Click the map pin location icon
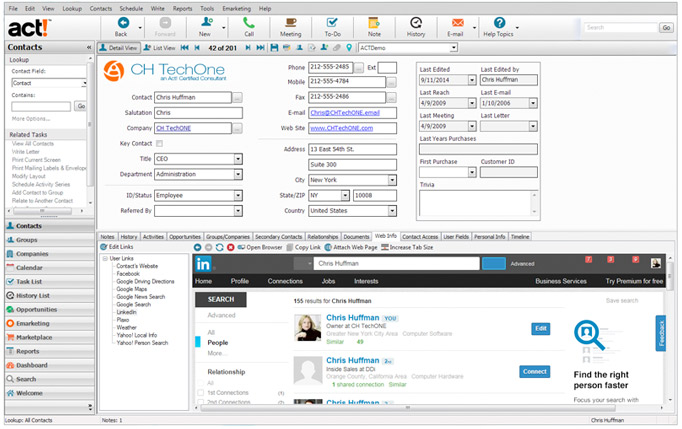This screenshot has height=429, width=682. 349,48
